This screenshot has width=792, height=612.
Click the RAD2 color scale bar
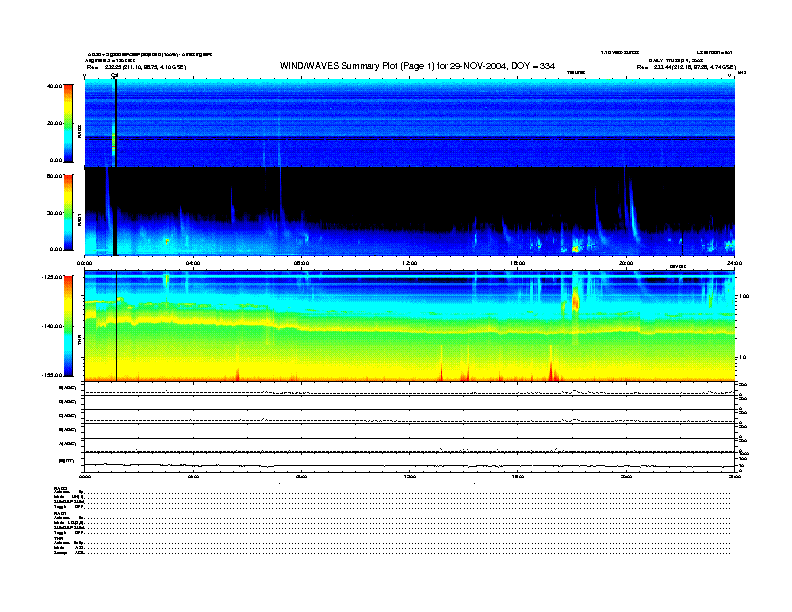click(x=68, y=123)
